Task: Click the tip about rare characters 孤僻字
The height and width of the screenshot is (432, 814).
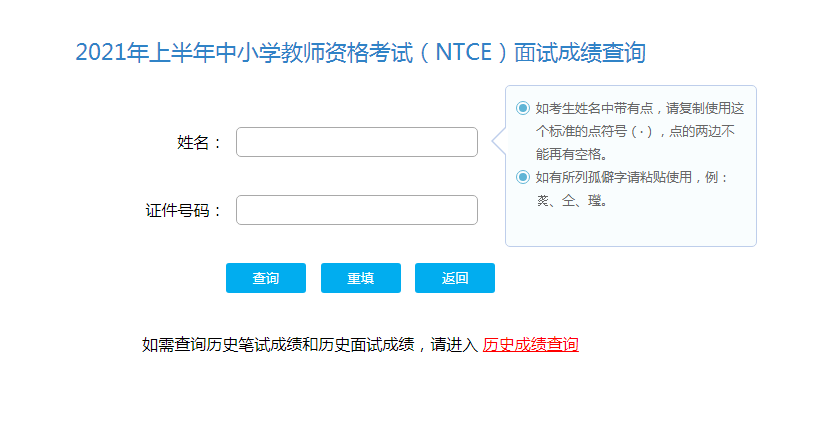Action: click(630, 177)
